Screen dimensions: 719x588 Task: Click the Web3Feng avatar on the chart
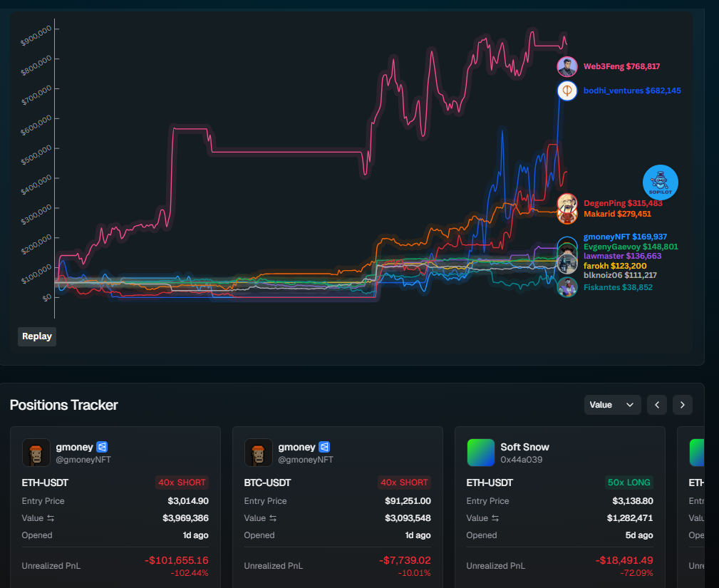pos(567,67)
